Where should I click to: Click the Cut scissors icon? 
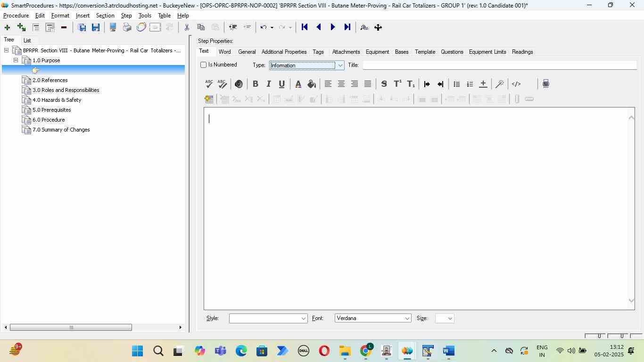point(187,27)
